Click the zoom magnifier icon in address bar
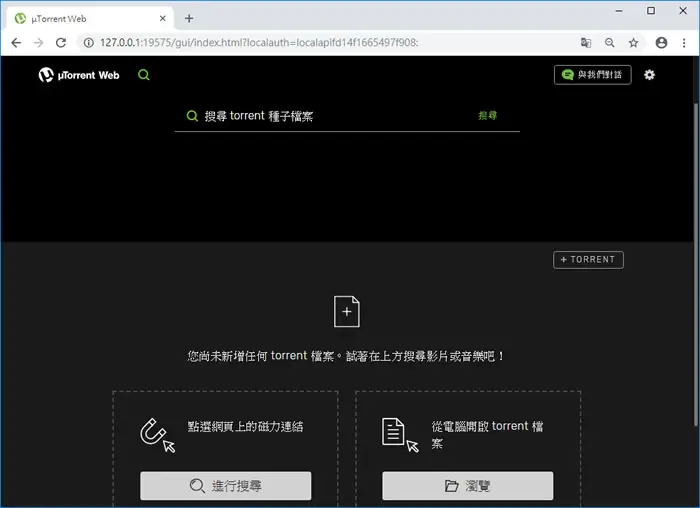This screenshot has height=508, width=700. point(609,42)
